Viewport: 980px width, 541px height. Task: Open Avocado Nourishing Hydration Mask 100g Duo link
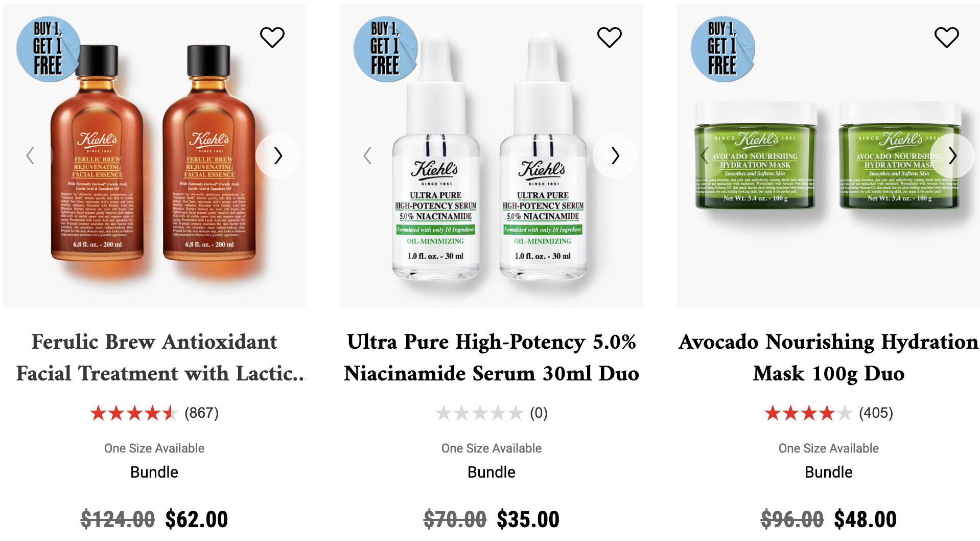click(829, 357)
